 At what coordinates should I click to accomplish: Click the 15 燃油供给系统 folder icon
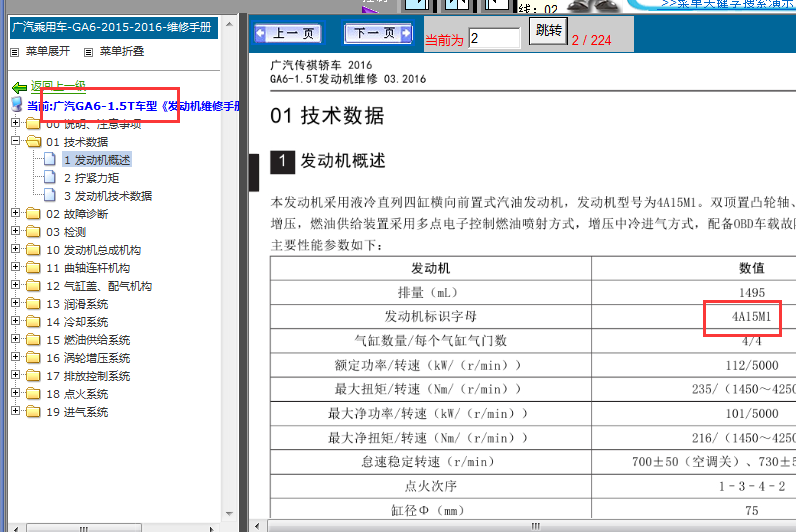33,340
